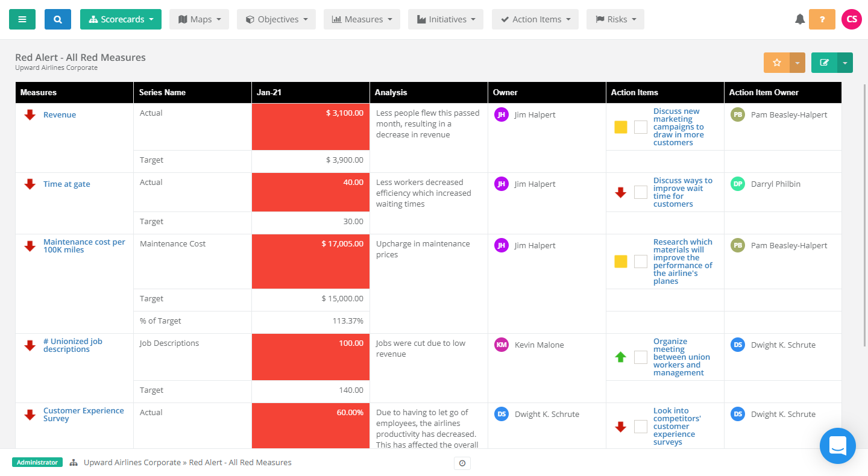Image resolution: width=868 pixels, height=476 pixels.
Task: Open the Revenue measure link
Action: coord(59,114)
